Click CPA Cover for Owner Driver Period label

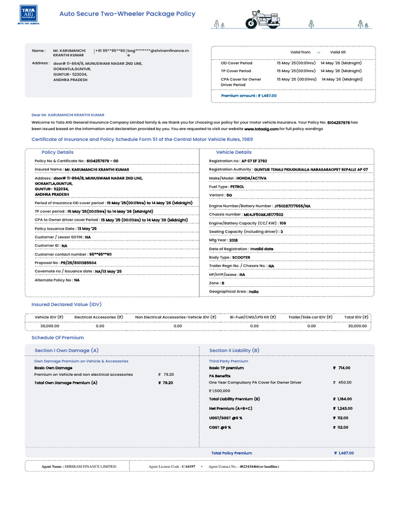coord(241,82)
